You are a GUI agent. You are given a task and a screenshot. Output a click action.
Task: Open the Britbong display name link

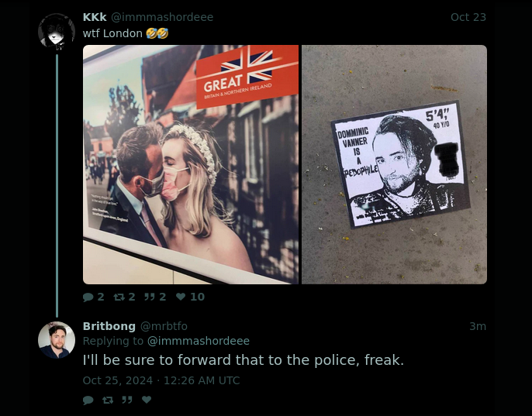coord(109,326)
